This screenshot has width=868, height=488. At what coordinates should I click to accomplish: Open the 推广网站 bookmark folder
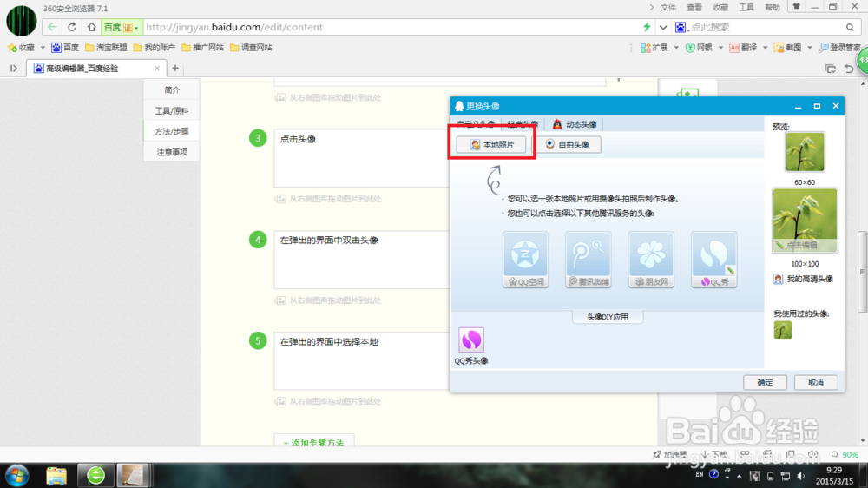[202, 48]
